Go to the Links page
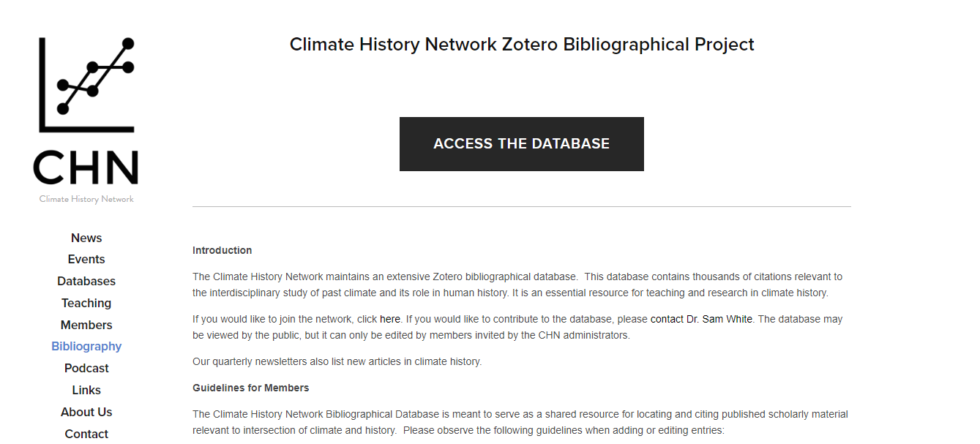Viewport: 980px width, 444px height. [x=86, y=391]
